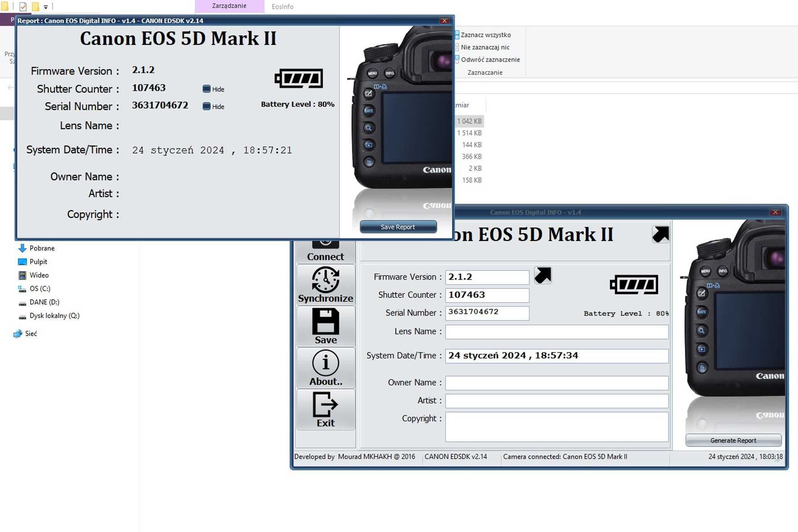Screen dimensions: 798x532
Task: Click Battery Level 80% text in Report window
Action: click(x=298, y=104)
